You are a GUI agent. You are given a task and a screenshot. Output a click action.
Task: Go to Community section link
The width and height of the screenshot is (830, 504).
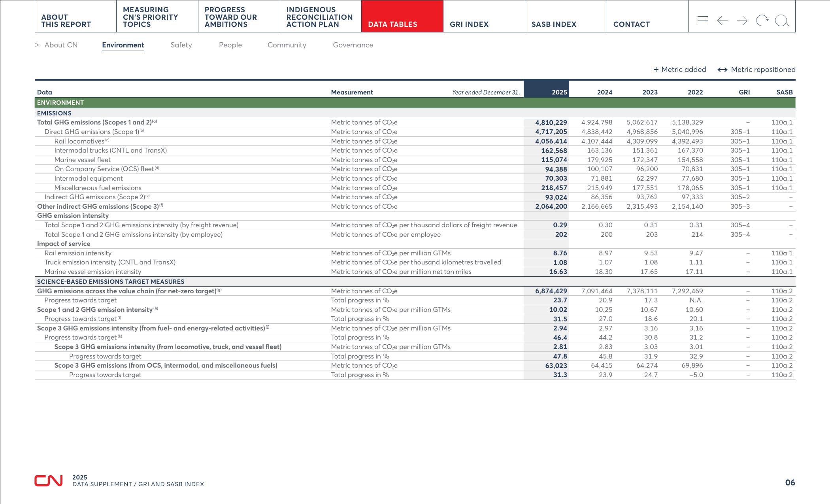coord(287,45)
